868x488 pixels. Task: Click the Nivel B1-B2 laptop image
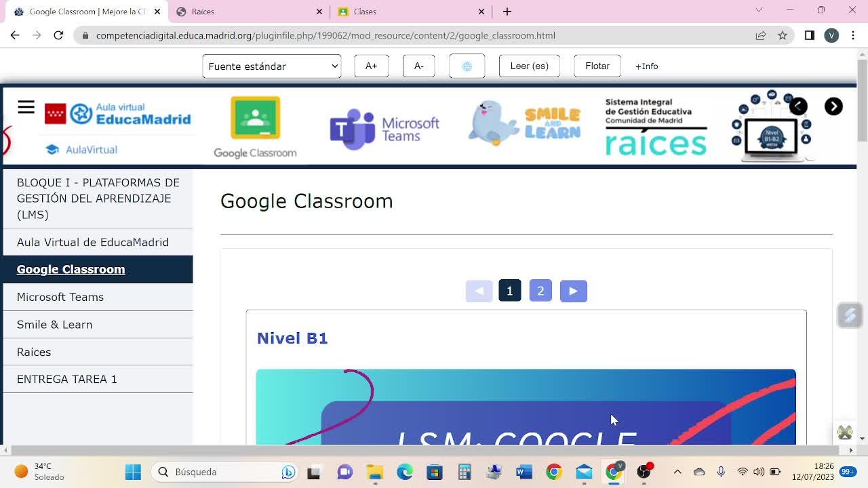pyautogui.click(x=772, y=127)
